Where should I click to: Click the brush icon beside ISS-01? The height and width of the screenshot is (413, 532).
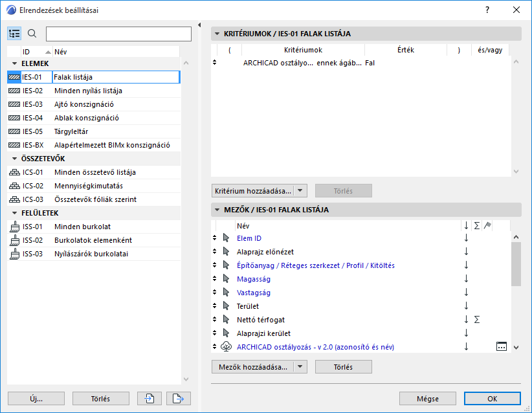(15, 227)
